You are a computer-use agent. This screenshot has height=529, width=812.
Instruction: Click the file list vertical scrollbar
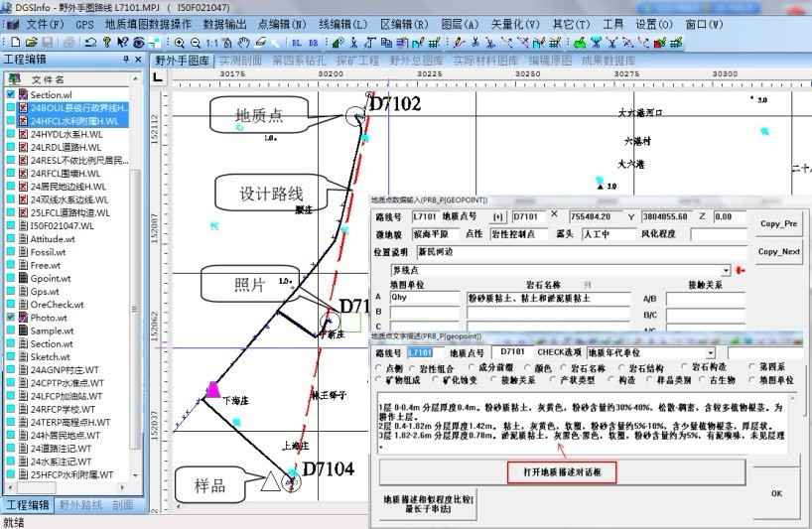[135, 311]
